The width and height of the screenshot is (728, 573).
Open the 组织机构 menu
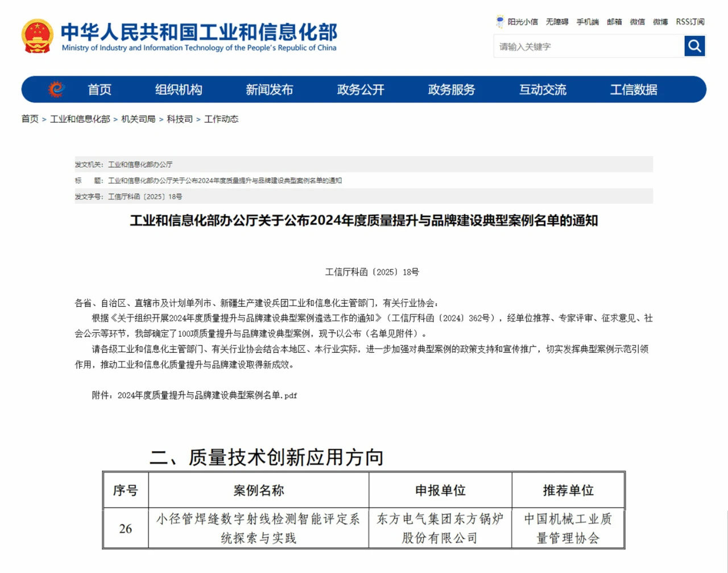coord(179,90)
